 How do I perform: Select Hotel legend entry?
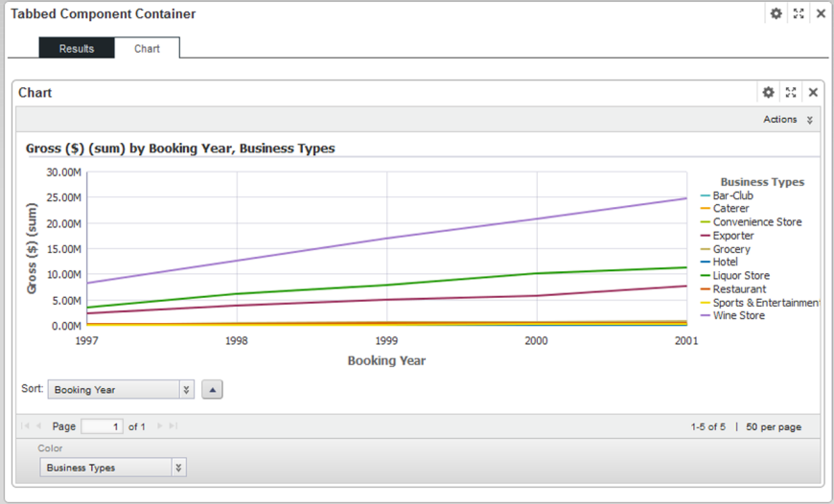(x=719, y=262)
